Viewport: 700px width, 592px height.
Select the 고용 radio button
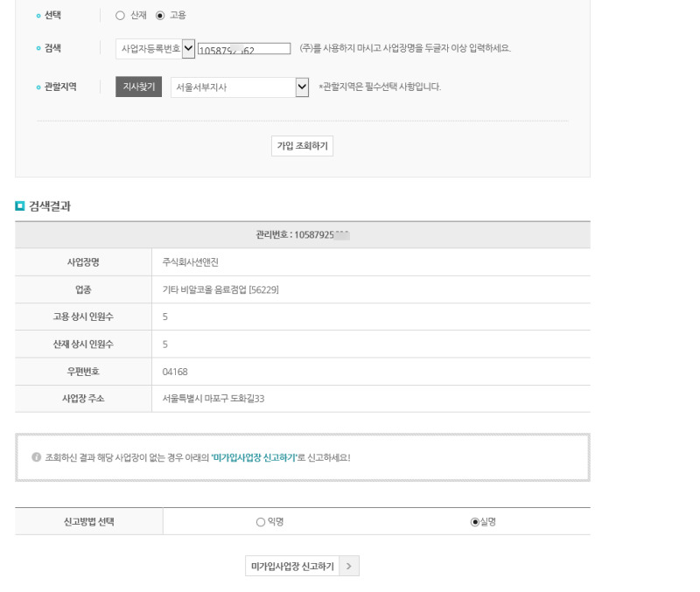[x=160, y=16]
